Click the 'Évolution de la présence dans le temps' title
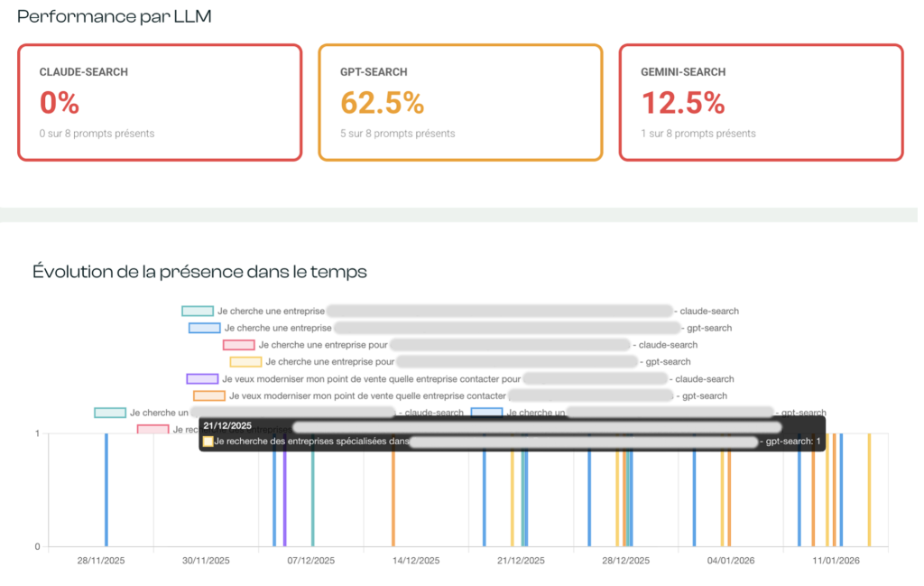 point(199,271)
